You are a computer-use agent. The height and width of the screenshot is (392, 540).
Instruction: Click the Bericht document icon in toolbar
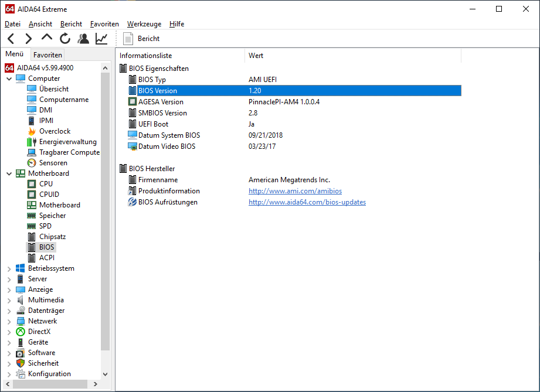tap(128, 39)
